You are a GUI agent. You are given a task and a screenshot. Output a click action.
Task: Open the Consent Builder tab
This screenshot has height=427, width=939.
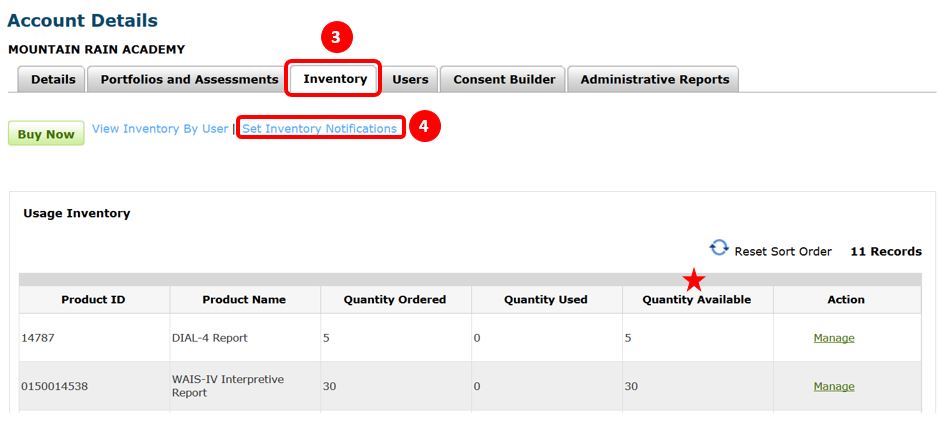(504, 80)
